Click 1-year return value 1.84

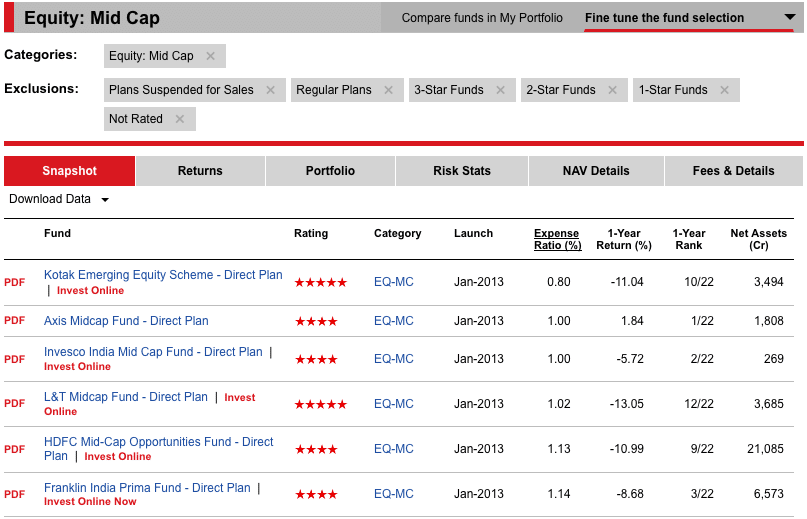(x=632, y=321)
